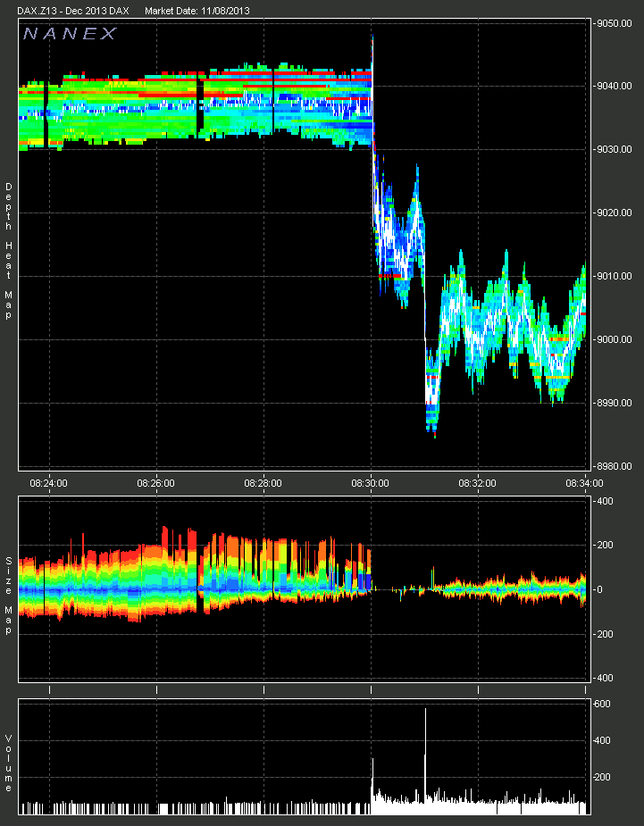Click the 08:28:00 time axis label
This screenshot has width=644, height=826.
tap(263, 482)
